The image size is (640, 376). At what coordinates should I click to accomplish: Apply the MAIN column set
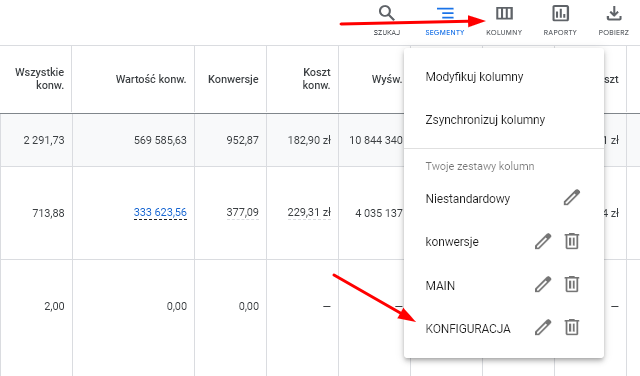click(440, 285)
